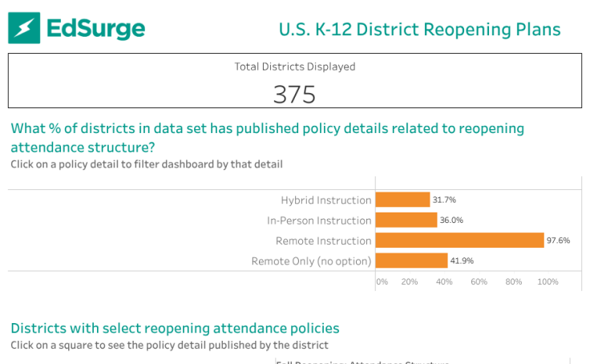Click the 60% axis tick label
The width and height of the screenshot is (590, 364).
tap(479, 282)
